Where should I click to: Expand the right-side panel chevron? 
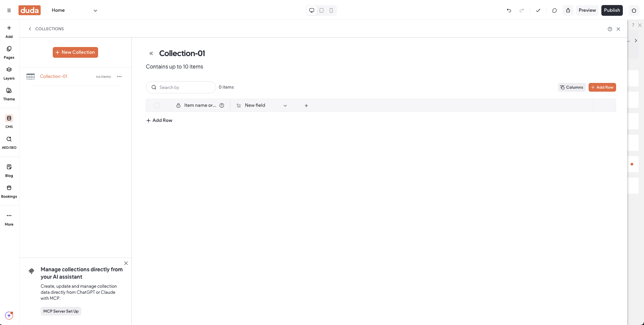tap(636, 41)
